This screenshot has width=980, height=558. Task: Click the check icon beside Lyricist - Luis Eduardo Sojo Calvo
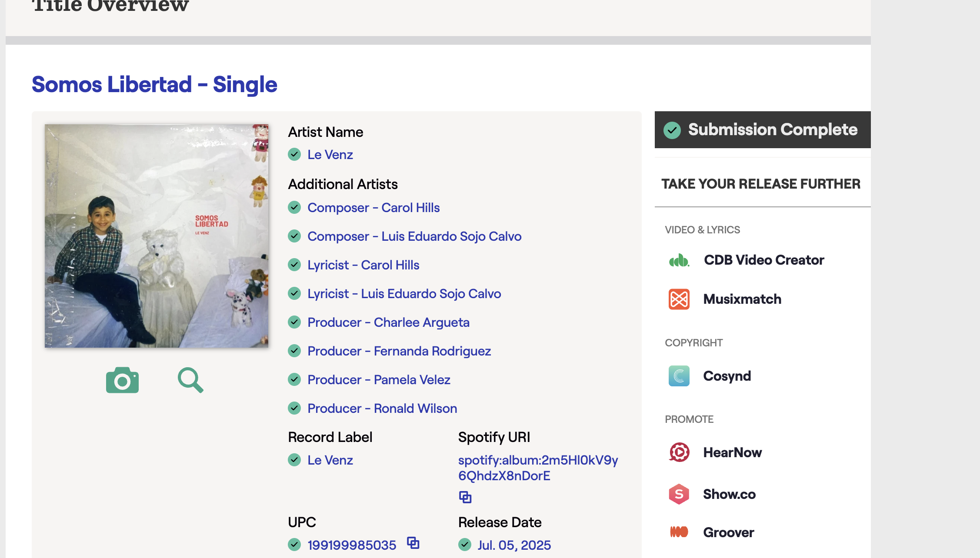pyautogui.click(x=294, y=293)
